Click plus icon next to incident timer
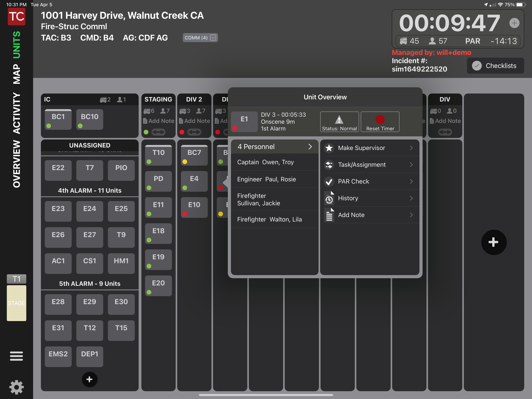532x399 pixels. coord(514,23)
